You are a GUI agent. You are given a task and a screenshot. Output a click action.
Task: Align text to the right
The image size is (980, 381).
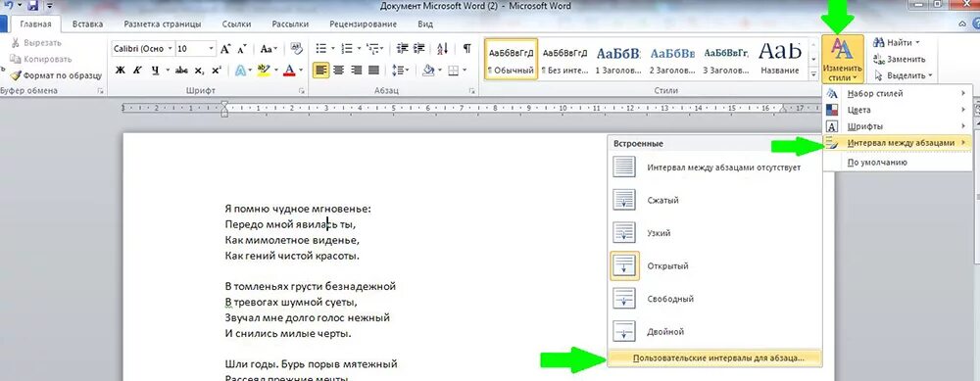[357, 71]
